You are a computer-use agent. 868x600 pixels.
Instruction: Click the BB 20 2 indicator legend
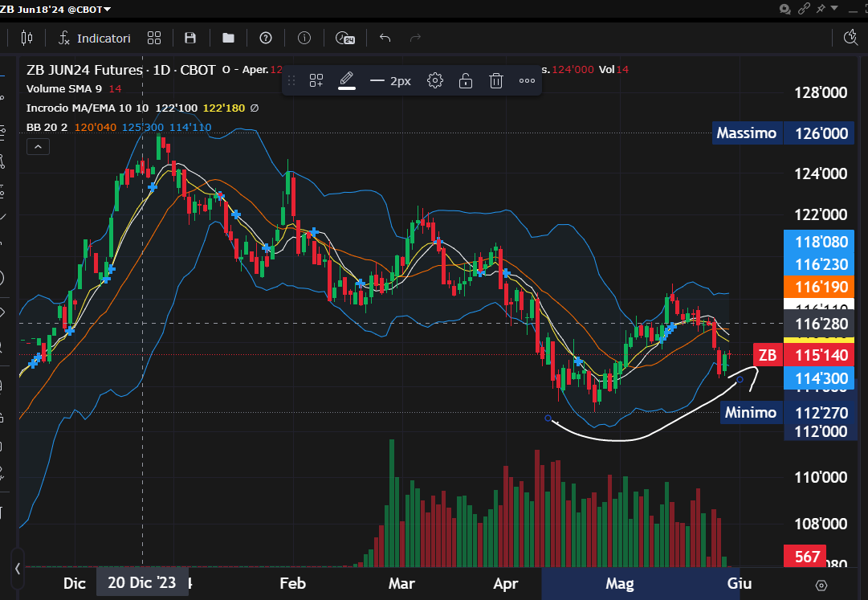47,127
